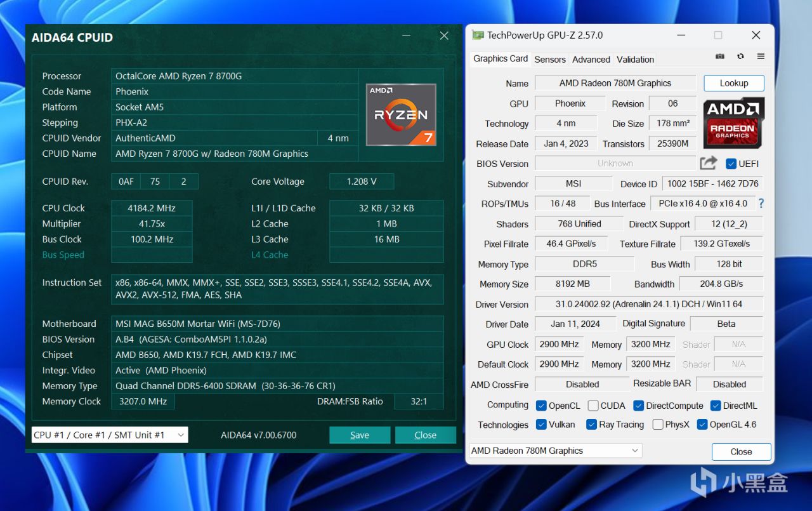This screenshot has width=812, height=511.
Task: Toggle the Vulkan checkbox
Action: click(541, 425)
